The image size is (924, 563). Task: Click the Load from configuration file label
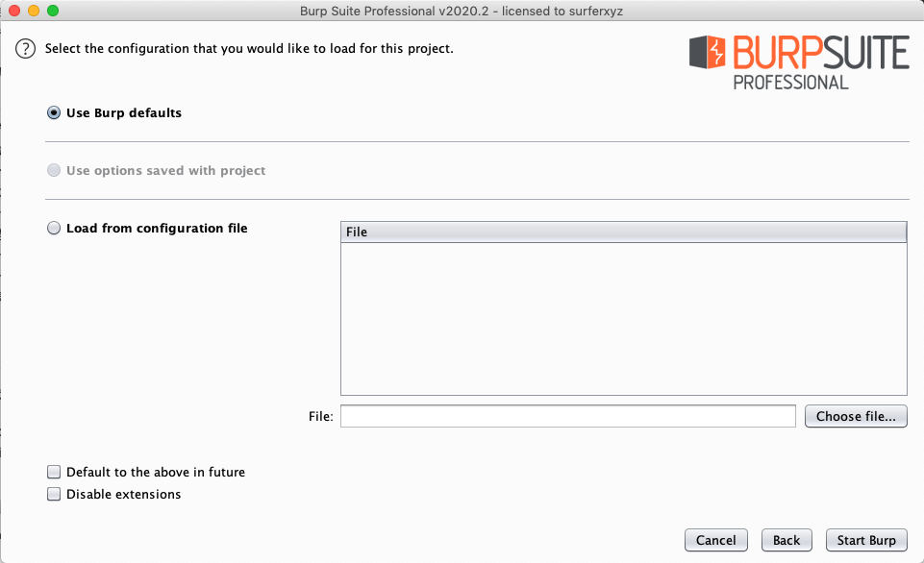[x=157, y=228]
